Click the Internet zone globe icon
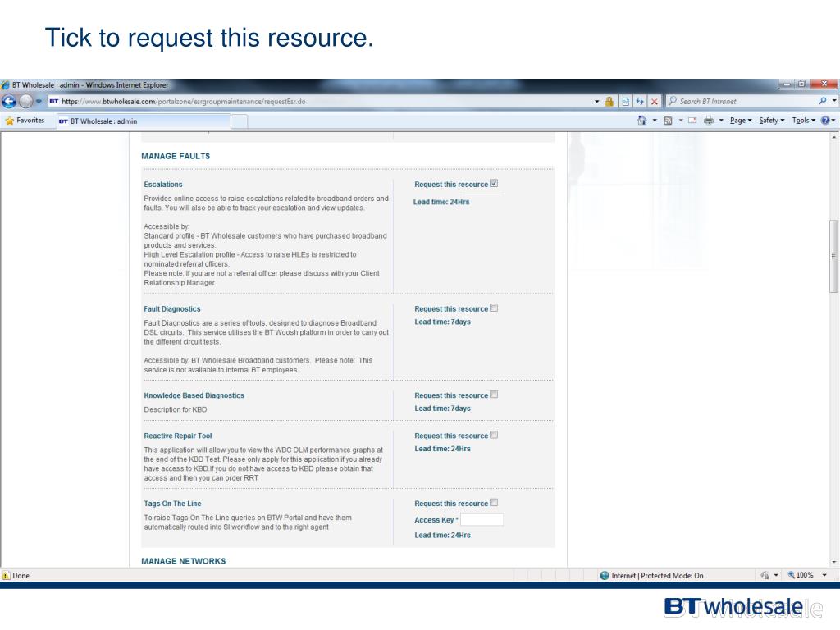Screen dimensions: 840x630 pyautogui.click(x=605, y=575)
